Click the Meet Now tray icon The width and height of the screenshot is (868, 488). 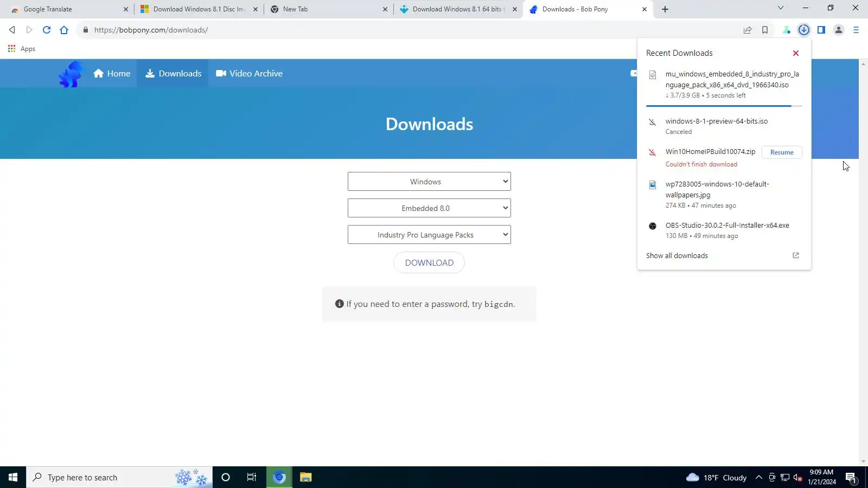click(772, 478)
